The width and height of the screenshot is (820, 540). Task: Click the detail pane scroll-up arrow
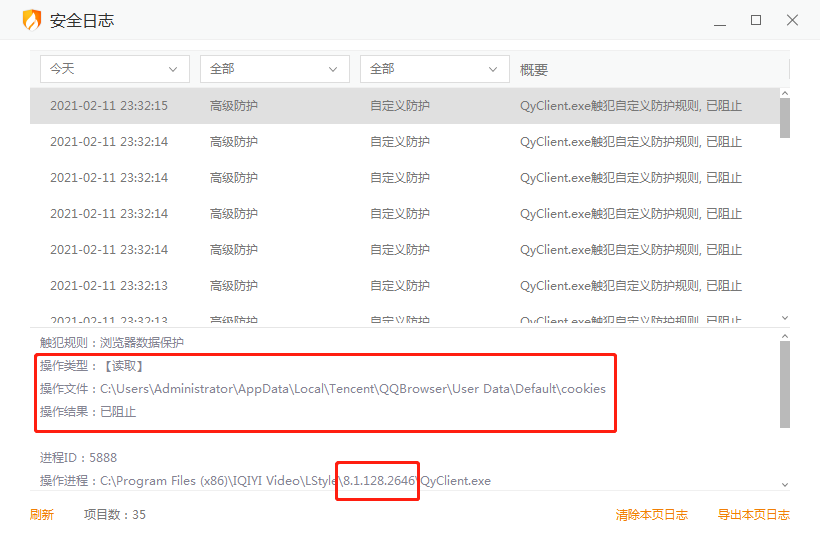pos(785,334)
